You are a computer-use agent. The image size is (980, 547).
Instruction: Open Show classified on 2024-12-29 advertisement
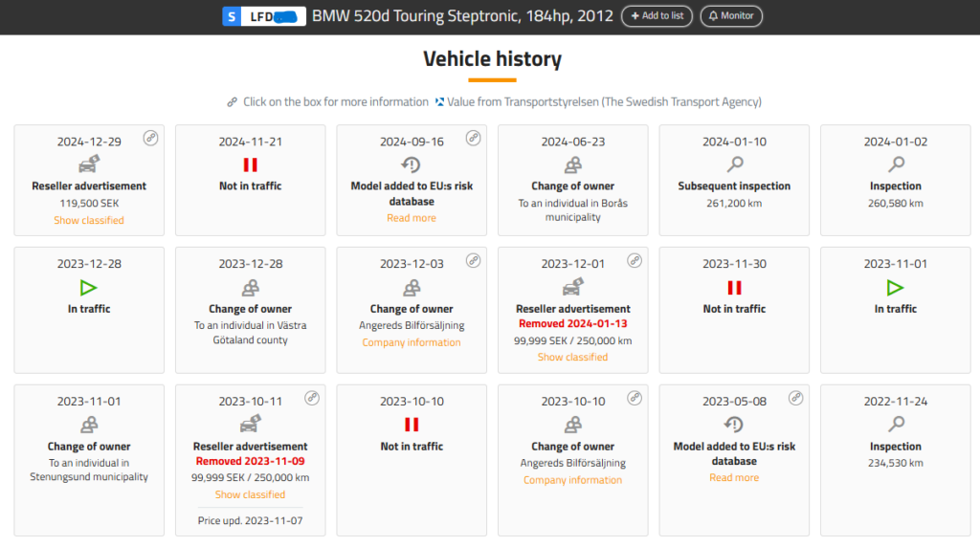[x=89, y=220]
